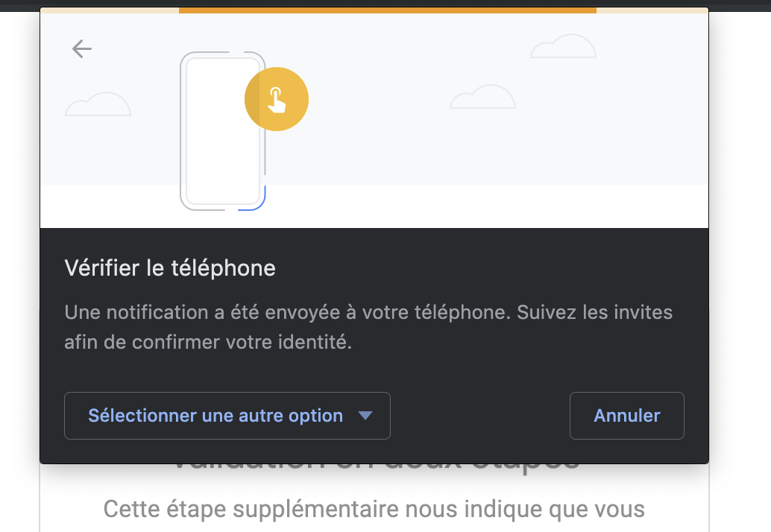Click the cloud icon on the left side
Image resolution: width=771 pixels, height=532 pixels.
(98, 104)
